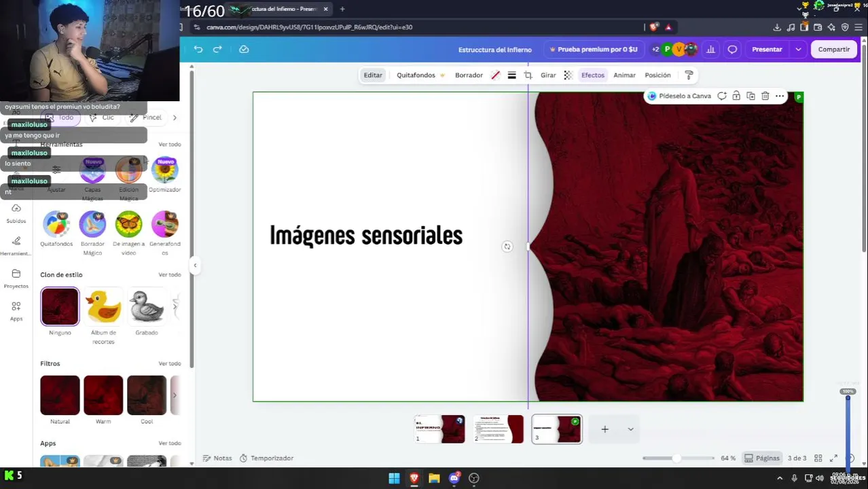Open the analytics bar chart icon
Viewport: 868px width, 489px height.
710,49
